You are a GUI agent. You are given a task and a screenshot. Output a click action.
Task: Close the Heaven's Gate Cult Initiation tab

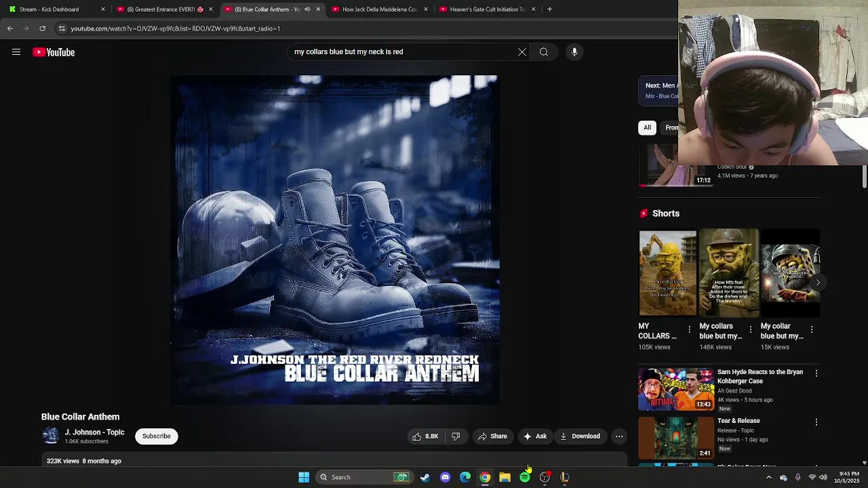(x=533, y=9)
